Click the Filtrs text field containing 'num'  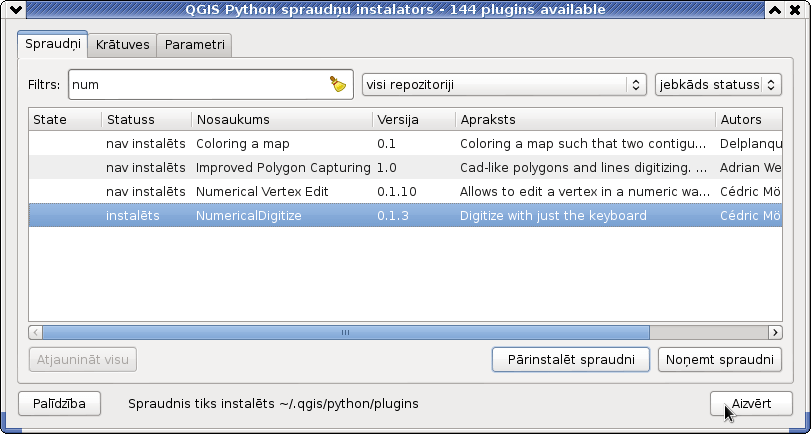click(x=211, y=84)
